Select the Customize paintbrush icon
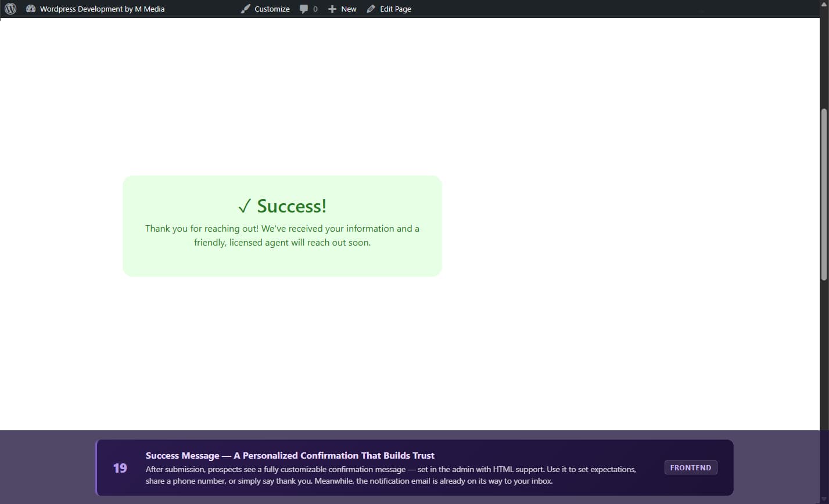The image size is (829, 504). tap(245, 9)
